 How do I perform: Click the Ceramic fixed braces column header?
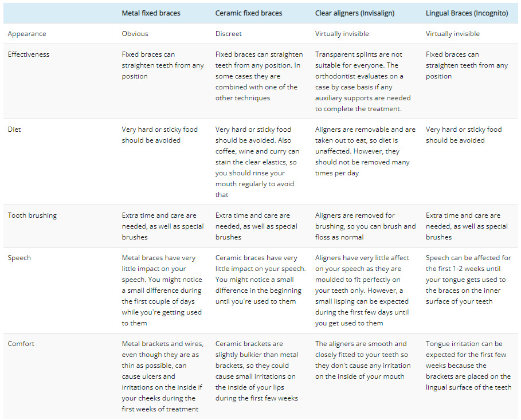pos(249,13)
